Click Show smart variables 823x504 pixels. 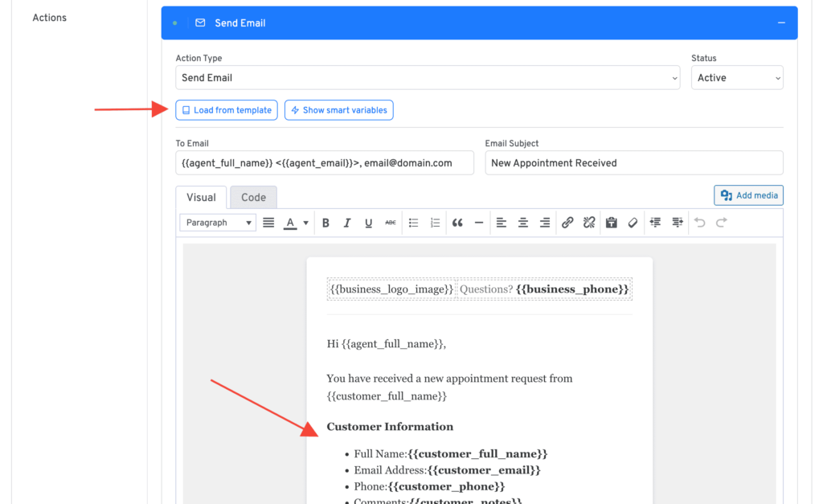coord(338,110)
